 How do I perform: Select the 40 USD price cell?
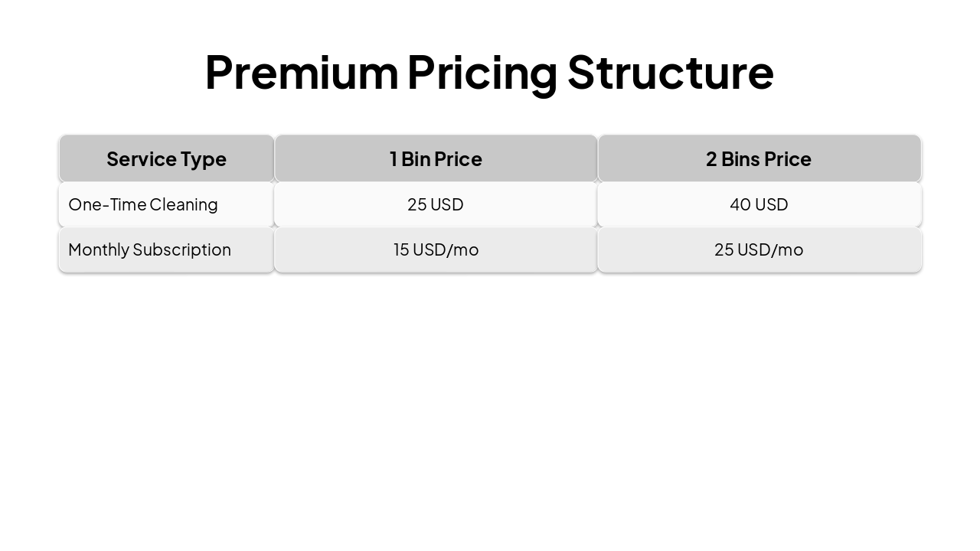pos(759,204)
